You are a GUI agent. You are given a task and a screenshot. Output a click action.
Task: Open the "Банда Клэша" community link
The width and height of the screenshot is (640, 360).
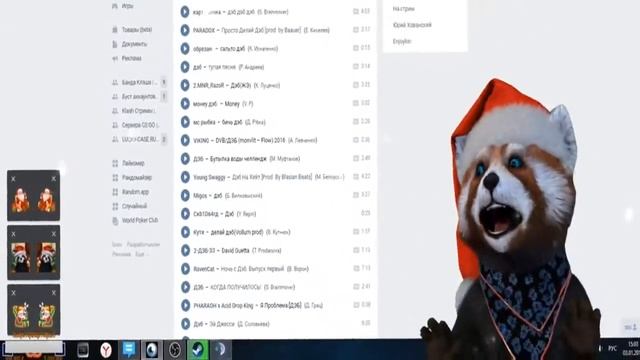(x=139, y=82)
